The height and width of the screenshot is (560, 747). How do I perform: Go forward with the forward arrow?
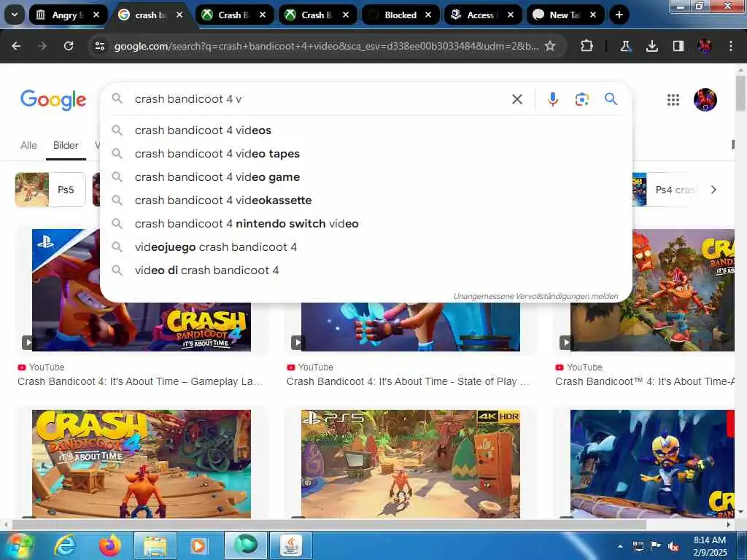[x=42, y=46]
